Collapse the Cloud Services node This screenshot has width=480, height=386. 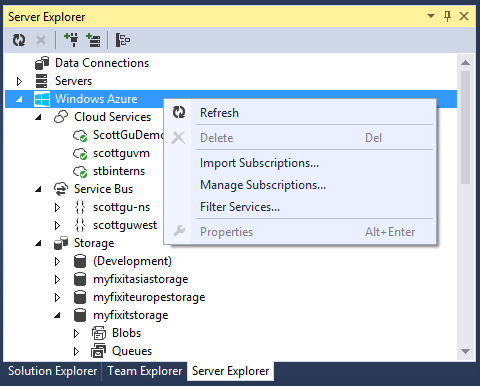(38, 117)
